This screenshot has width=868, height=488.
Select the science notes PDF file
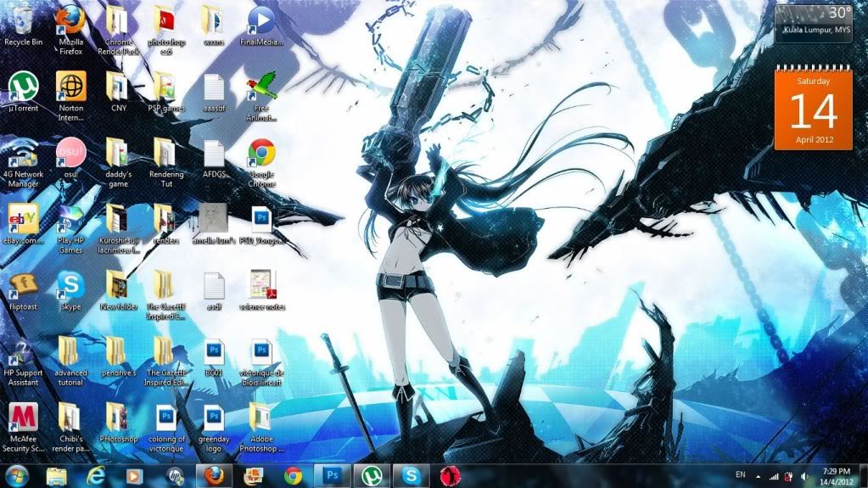261,291
